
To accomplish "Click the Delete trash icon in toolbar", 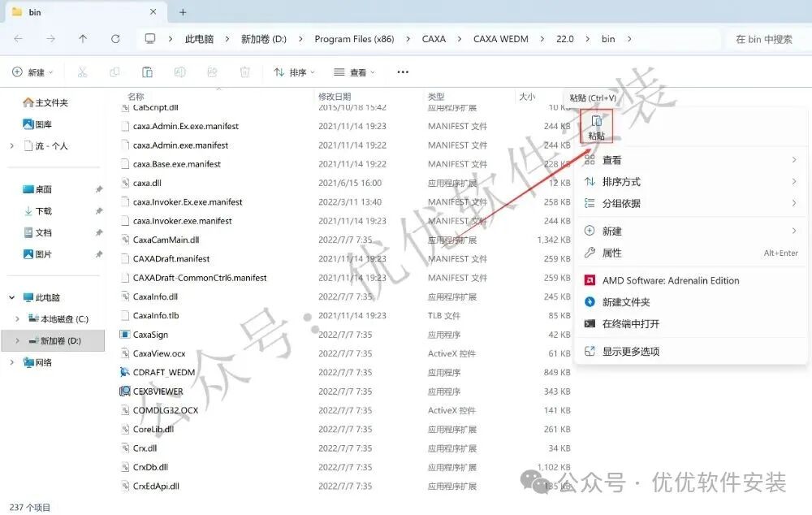I will pos(245,72).
